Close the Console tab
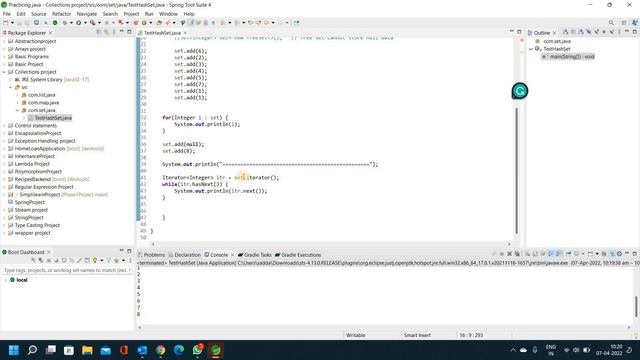Viewport: 640px width, 360px height. (232, 255)
